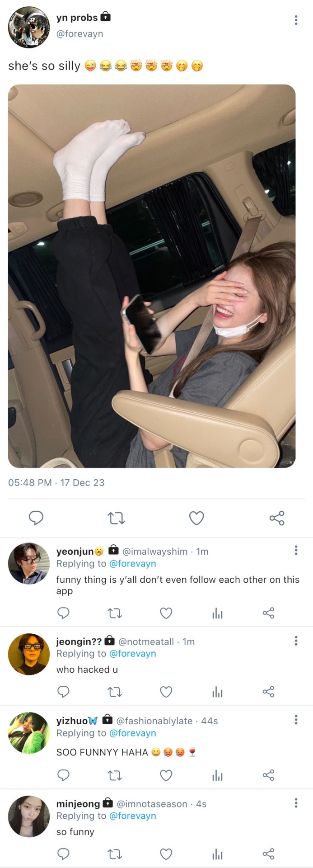Reply to jeongin's 'who hacked u' comment
The width and height of the screenshot is (313, 868).
click(x=64, y=692)
